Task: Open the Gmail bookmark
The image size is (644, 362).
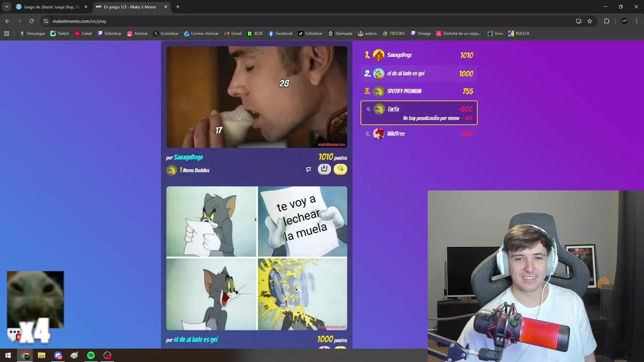Action: coord(232,34)
